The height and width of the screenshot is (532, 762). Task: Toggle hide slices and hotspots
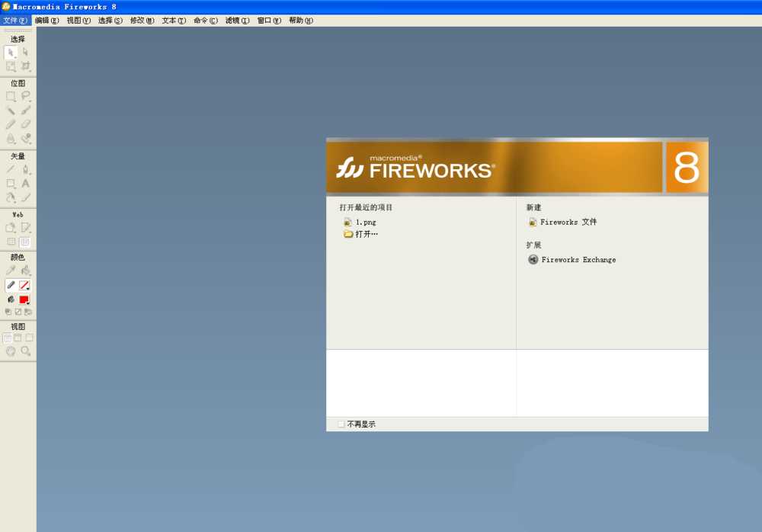tap(10, 241)
